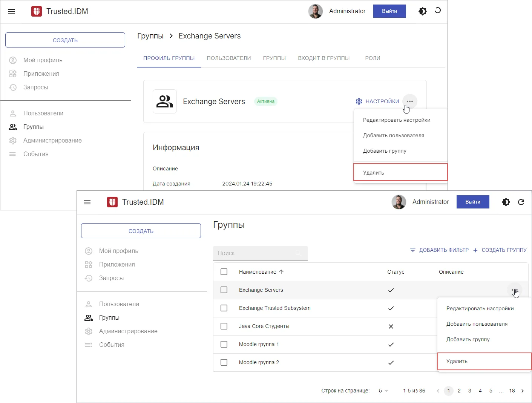
Task: Click Группы in the breadcrumb before Exchange Servers
Action: pyautogui.click(x=150, y=36)
